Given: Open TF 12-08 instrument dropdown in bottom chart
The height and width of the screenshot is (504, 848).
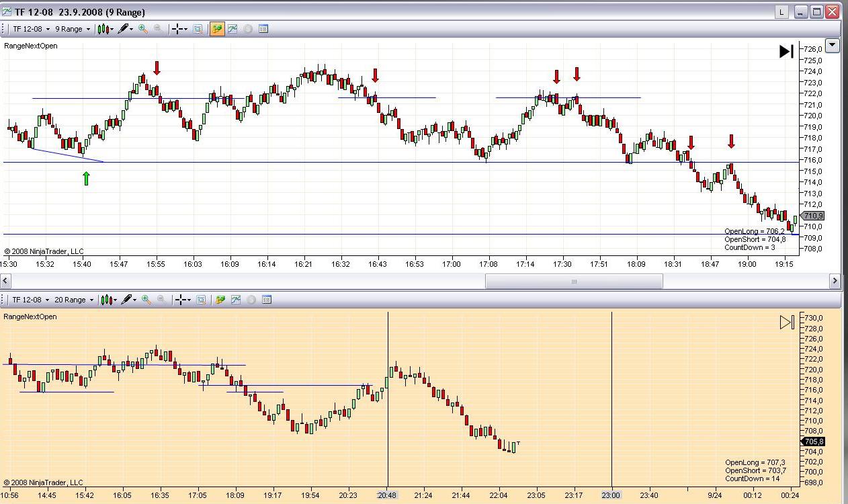Looking at the screenshot, I should [x=31, y=300].
